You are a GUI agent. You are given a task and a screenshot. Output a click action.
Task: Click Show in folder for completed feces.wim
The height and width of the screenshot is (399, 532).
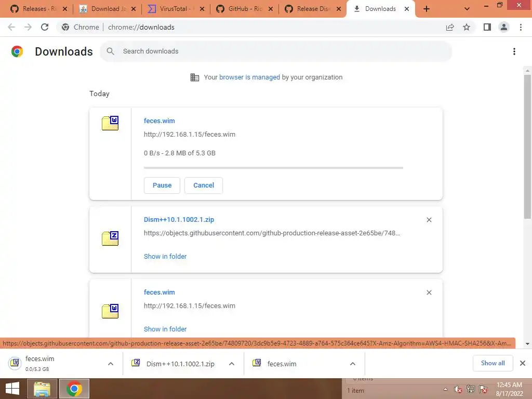(x=165, y=329)
